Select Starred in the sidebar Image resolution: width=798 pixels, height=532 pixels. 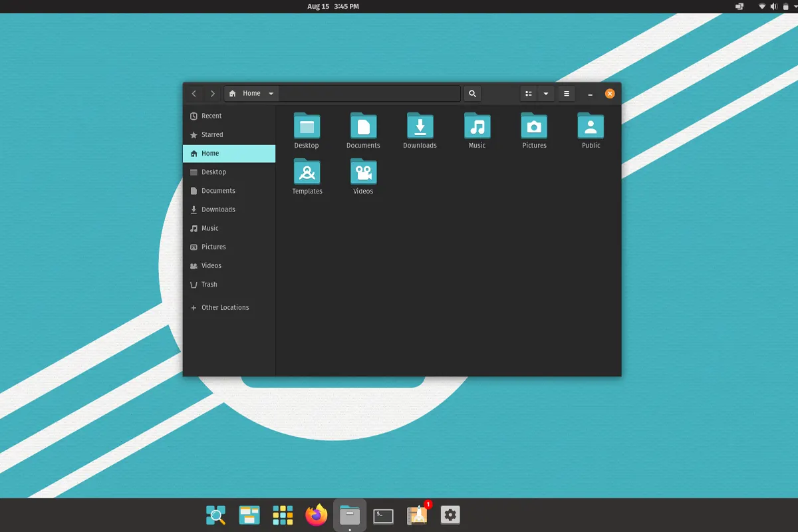click(212, 134)
